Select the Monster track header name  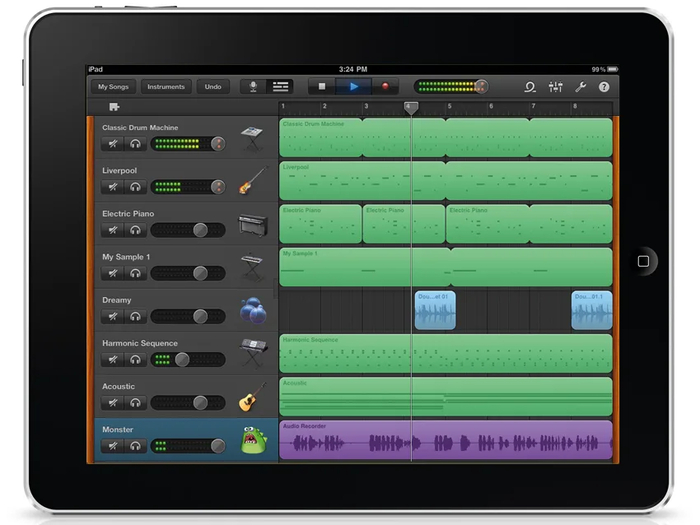coord(118,429)
